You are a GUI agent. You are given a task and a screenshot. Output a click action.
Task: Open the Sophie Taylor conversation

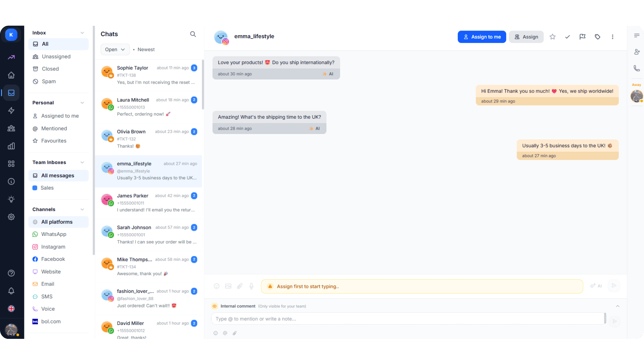tap(149, 74)
